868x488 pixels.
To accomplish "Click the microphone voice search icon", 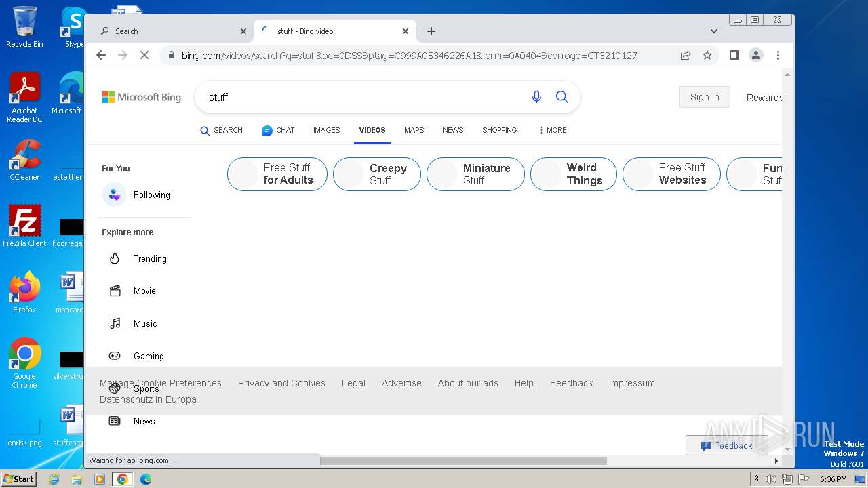I will click(x=536, y=97).
